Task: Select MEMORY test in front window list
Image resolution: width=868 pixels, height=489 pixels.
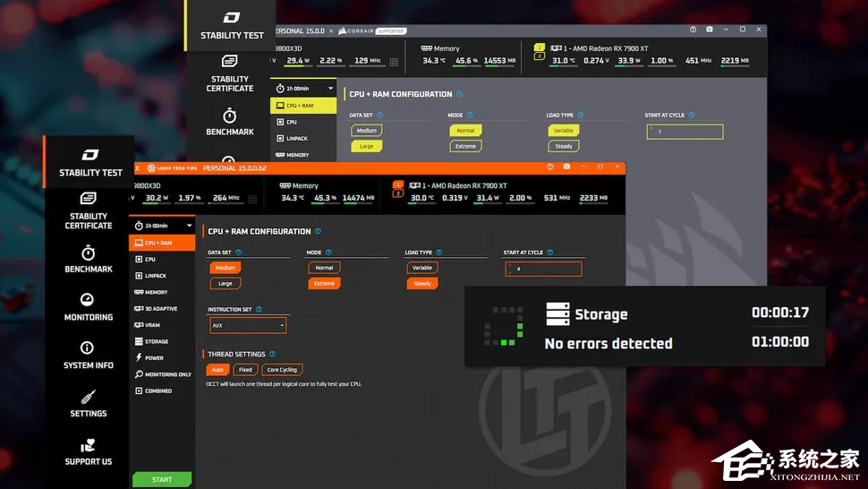Action: coord(162,292)
